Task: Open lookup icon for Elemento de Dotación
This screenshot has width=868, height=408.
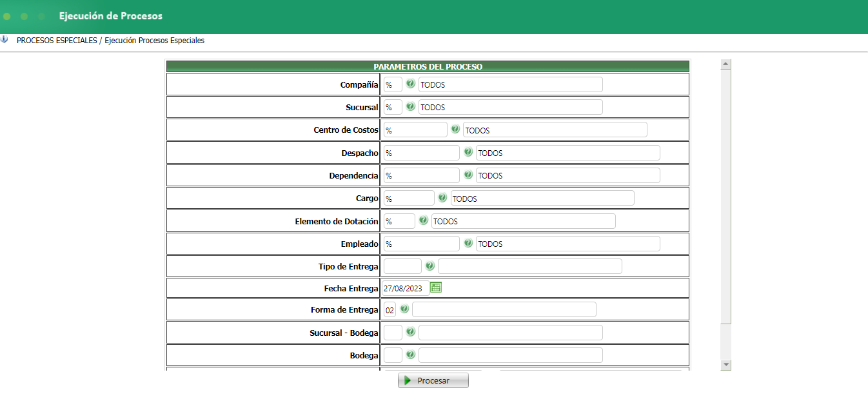Action: pyautogui.click(x=424, y=220)
